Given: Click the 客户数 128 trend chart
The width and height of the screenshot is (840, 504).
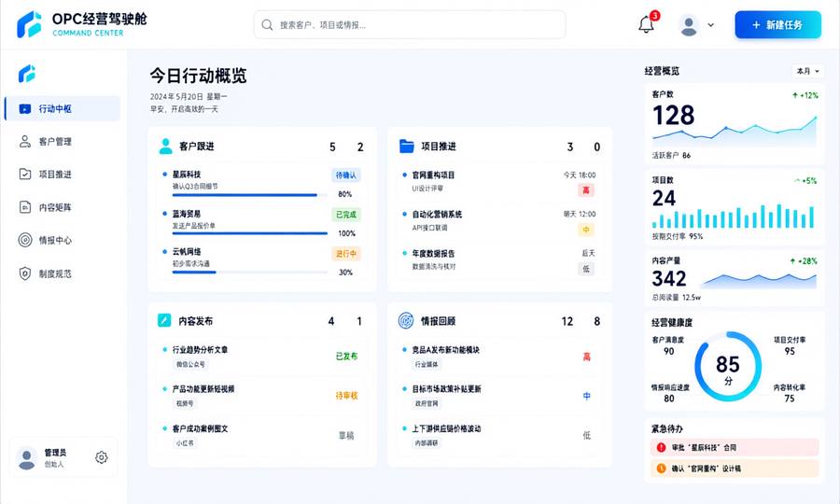Looking at the screenshot, I should point(735,130).
